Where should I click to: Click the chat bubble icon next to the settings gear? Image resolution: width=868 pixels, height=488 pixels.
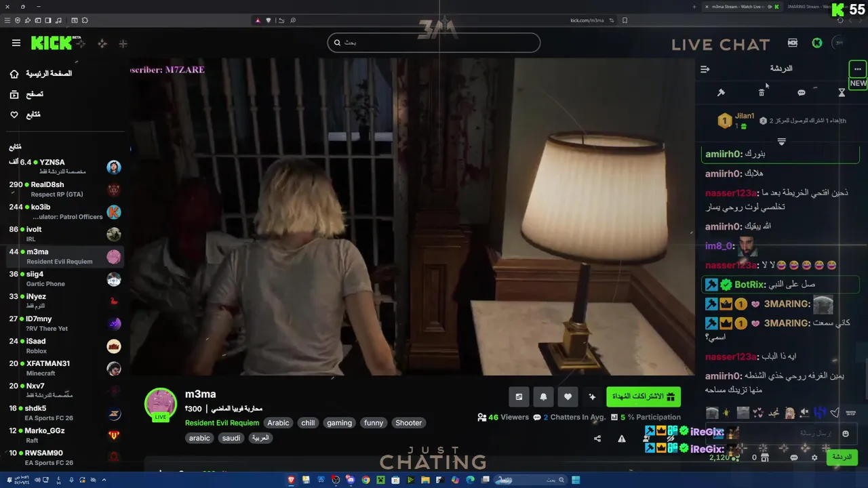pyautogui.click(x=794, y=457)
